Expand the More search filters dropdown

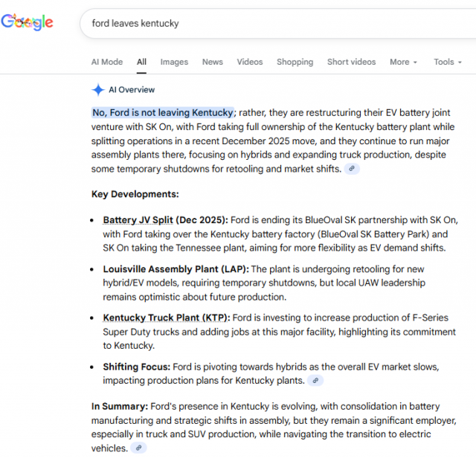[x=403, y=62]
